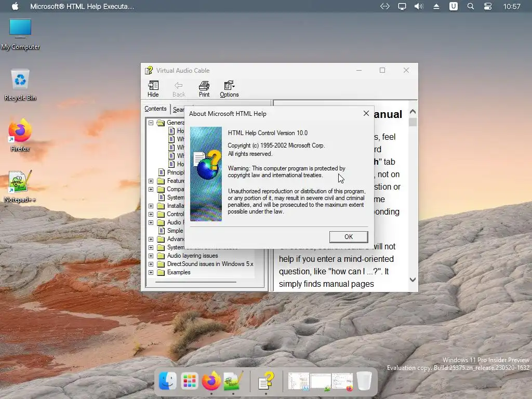532x399 pixels.
Task: Expand the Examples folder node
Action: [x=151, y=272]
